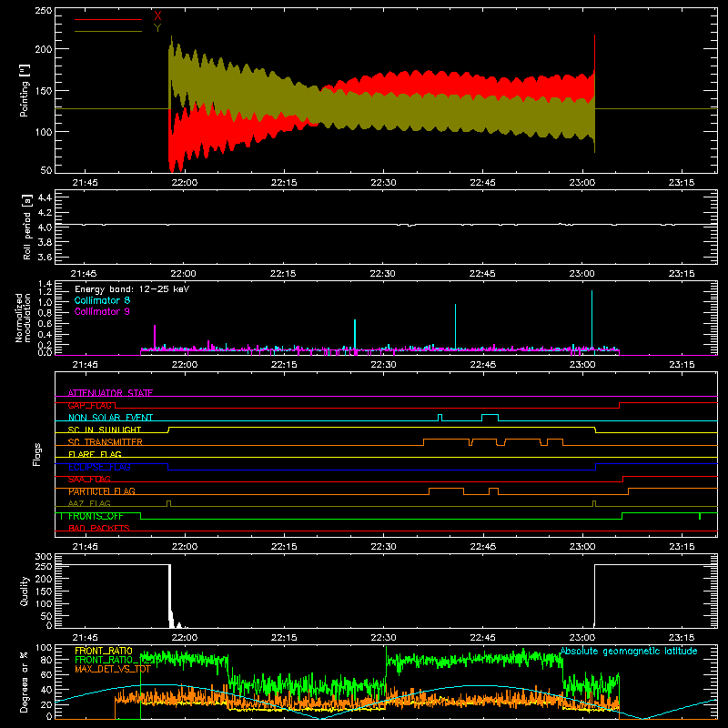Screen dimensions: 728x728
Task: Click the green "FRONTS_OFF" label
Action: click(96, 516)
